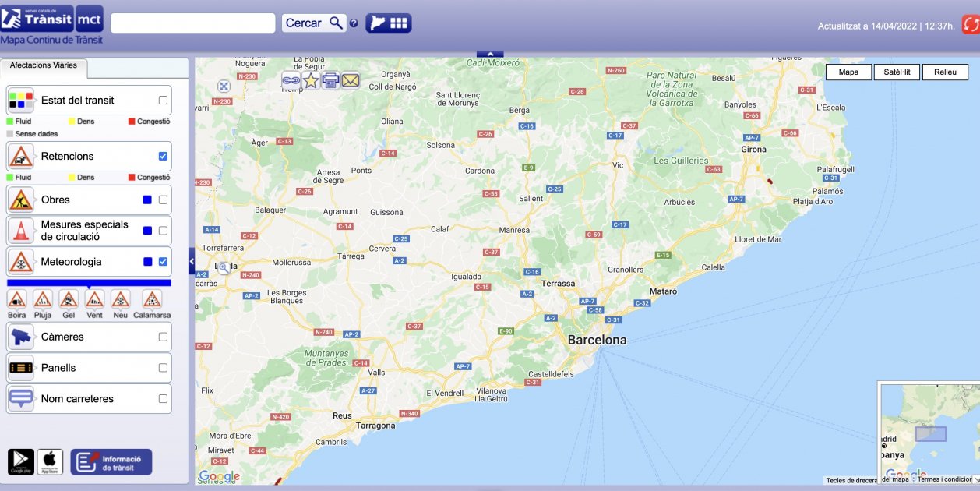Click the help question mark icon

coord(354,23)
